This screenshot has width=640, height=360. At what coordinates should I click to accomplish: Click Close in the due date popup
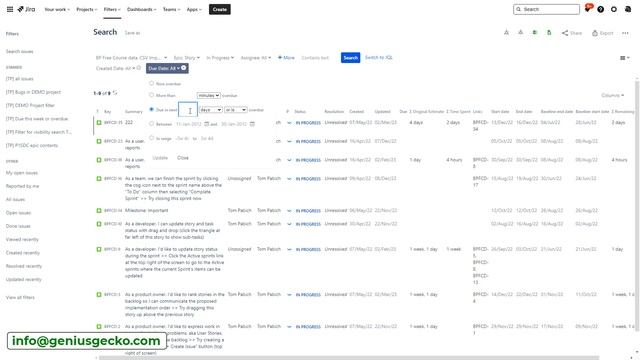point(183,158)
